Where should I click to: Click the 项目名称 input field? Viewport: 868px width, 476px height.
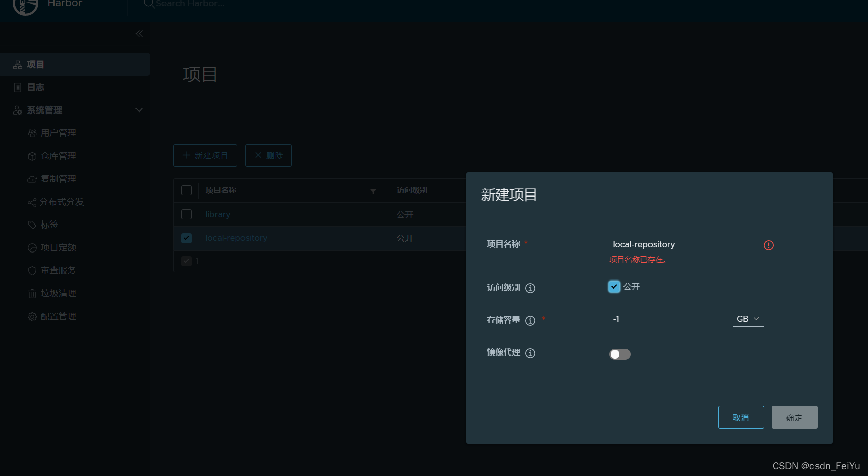(686, 245)
